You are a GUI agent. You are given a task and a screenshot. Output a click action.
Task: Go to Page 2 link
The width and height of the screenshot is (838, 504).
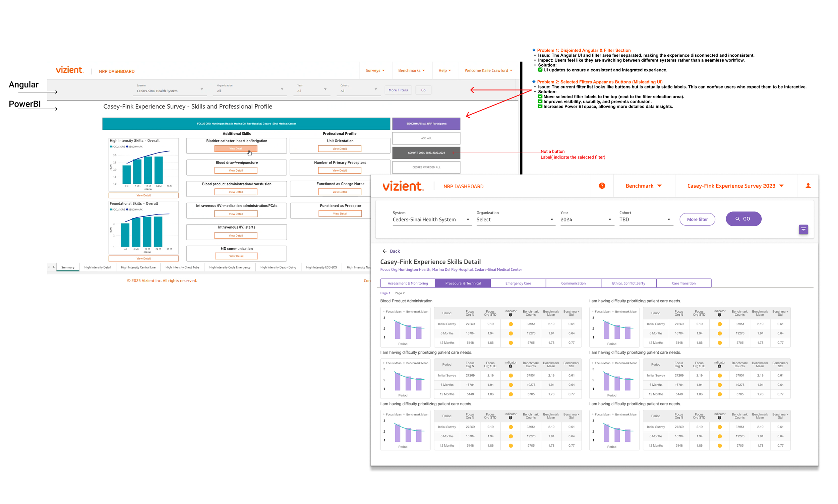pyautogui.click(x=400, y=293)
